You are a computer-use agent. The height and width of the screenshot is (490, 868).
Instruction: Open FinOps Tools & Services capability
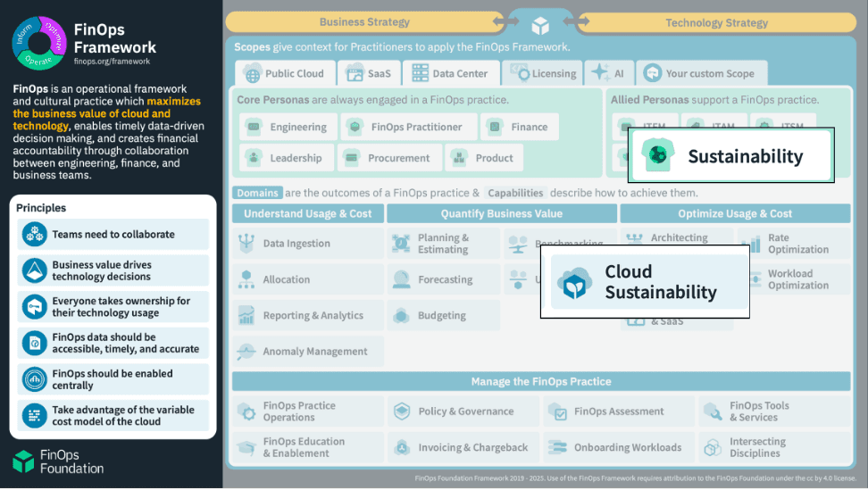[x=774, y=411]
